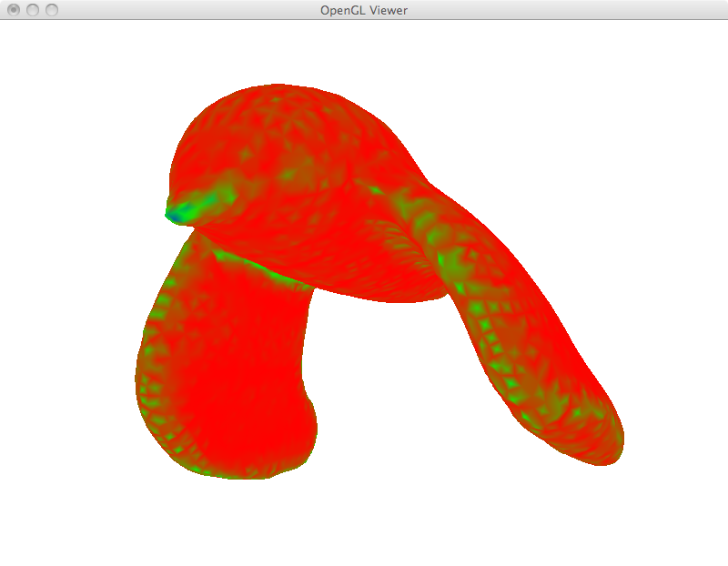Minimize the OpenGL Viewer window
The image size is (728, 566).
click(x=33, y=10)
